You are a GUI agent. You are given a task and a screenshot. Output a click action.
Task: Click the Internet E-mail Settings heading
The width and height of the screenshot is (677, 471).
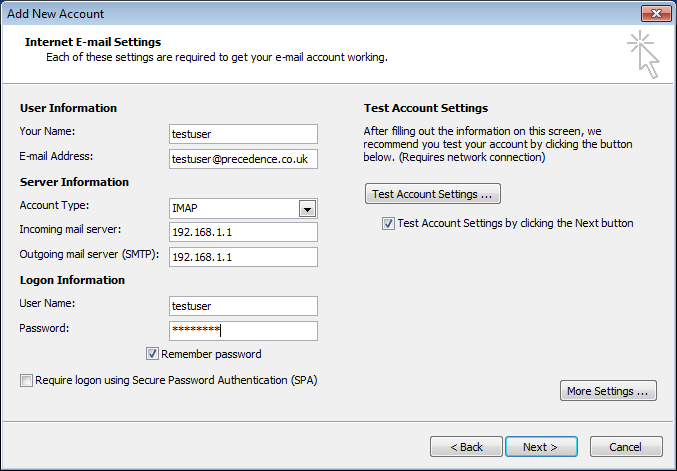pyautogui.click(x=92, y=42)
